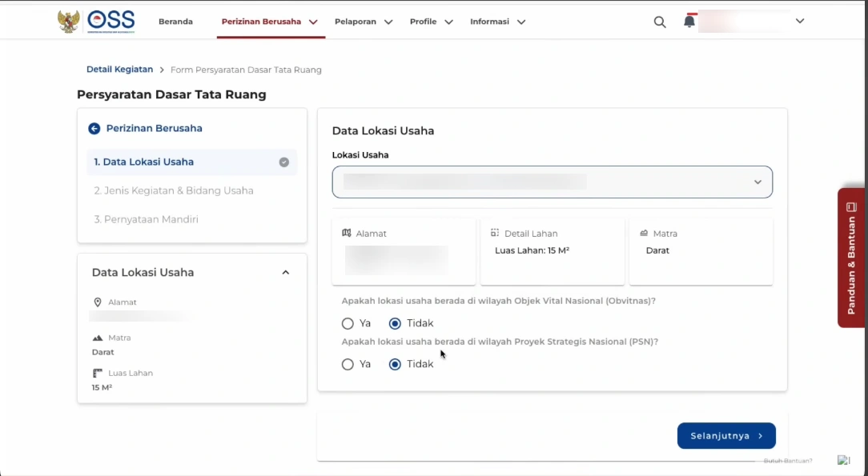868x476 pixels.
Task: Click the step 1 checkmark icon
Action: click(283, 162)
